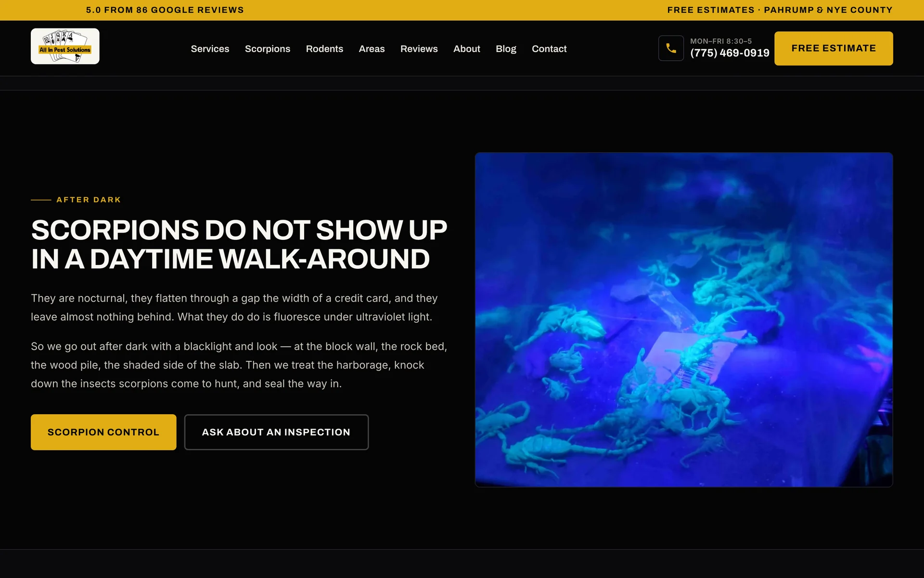Screen dimensions: 924x578
Task: Click the paragraph starting 'So we go out'
Action: (239, 365)
